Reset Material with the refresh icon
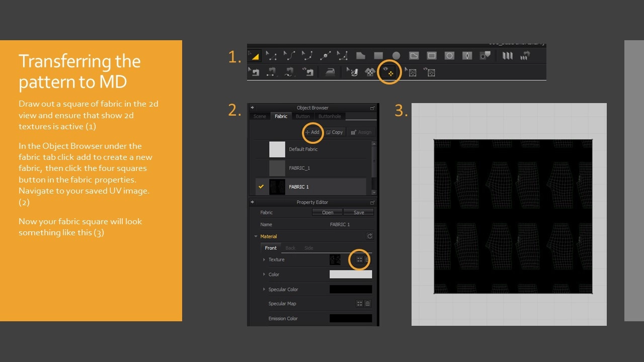The width and height of the screenshot is (644, 362). tap(370, 236)
